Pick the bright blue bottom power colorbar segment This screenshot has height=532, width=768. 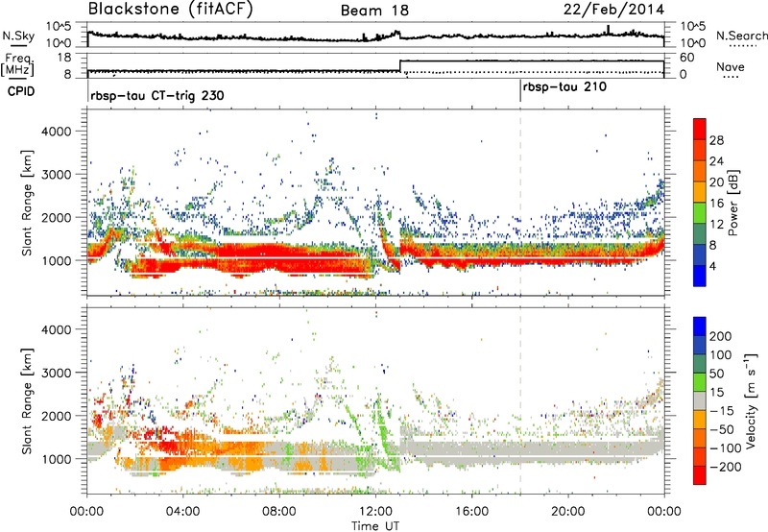point(700,277)
